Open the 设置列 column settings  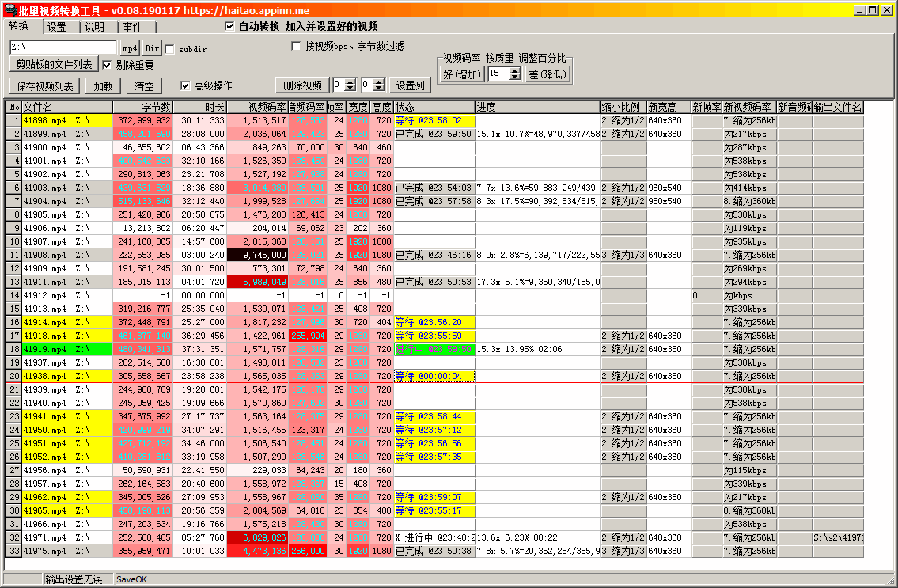[x=411, y=85]
